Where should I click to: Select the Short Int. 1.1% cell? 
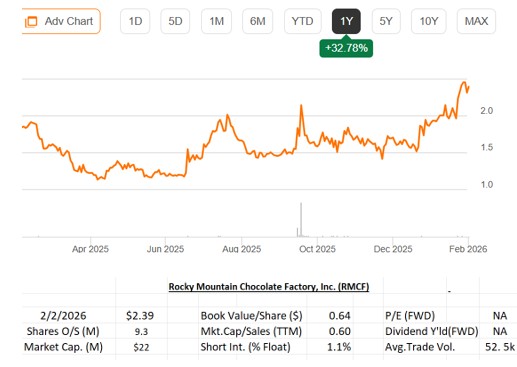pyautogui.click(x=339, y=347)
